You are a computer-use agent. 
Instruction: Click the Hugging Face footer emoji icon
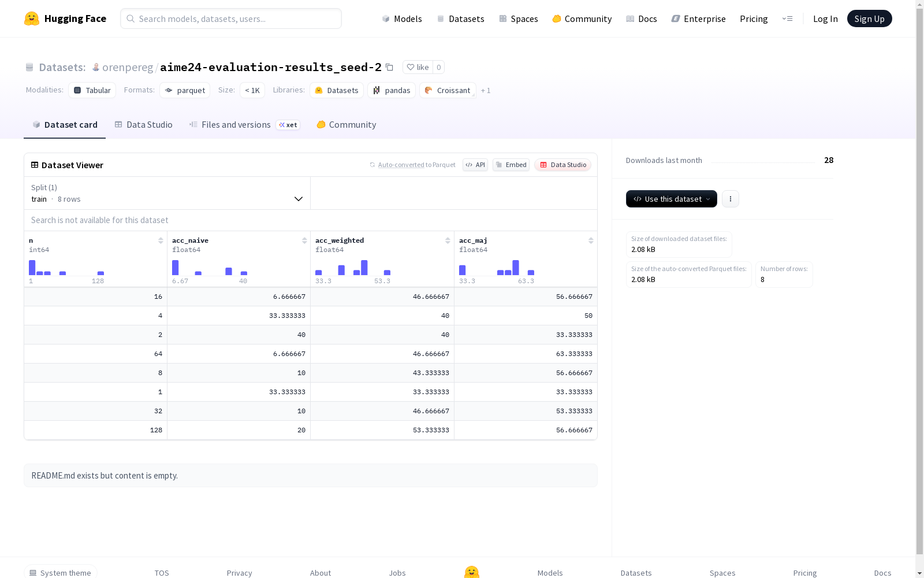point(472,572)
